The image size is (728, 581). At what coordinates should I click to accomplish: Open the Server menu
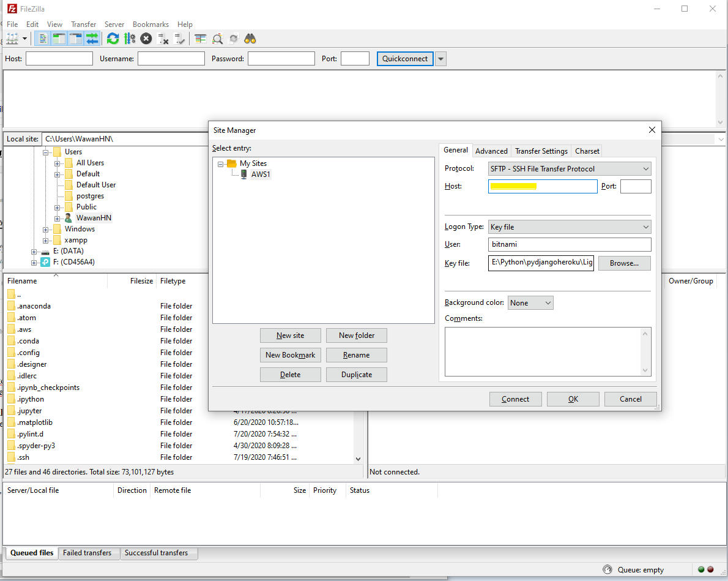point(114,24)
